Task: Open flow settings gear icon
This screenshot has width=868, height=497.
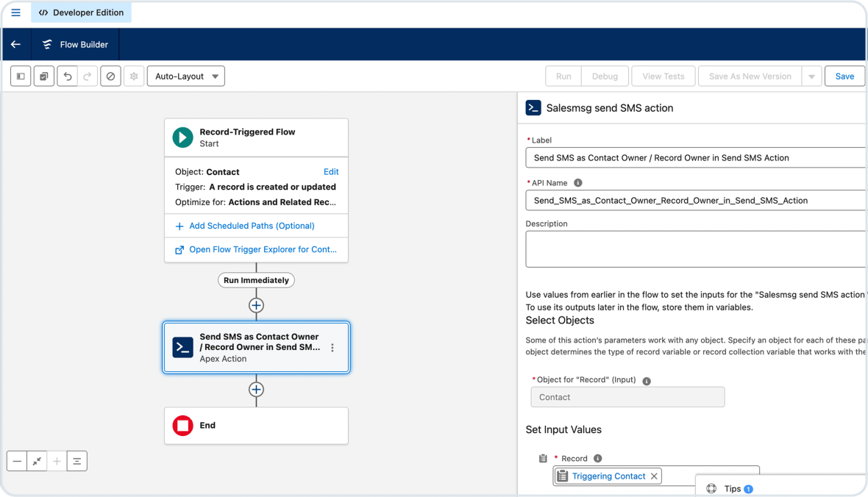Action: click(x=134, y=76)
